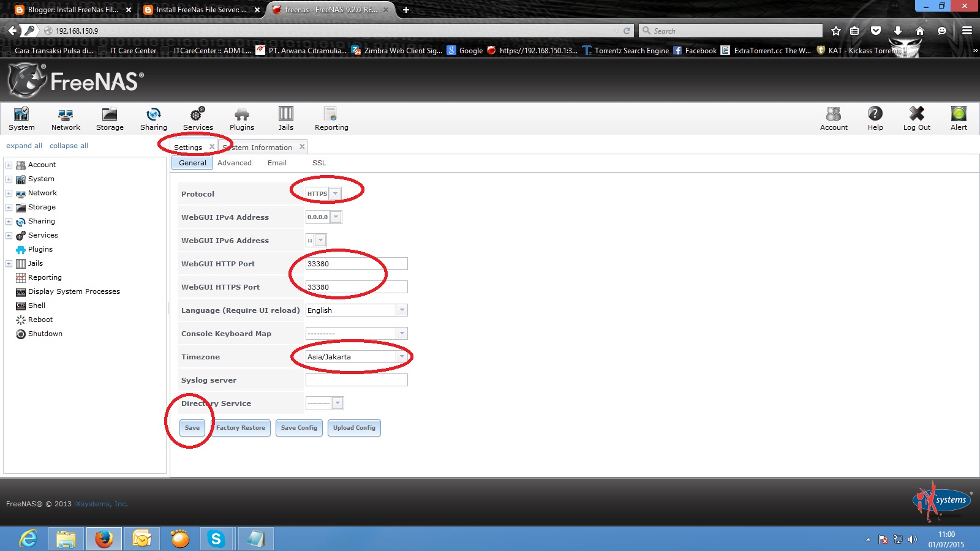Launch Internet Explorer from the taskbar

pyautogui.click(x=28, y=539)
